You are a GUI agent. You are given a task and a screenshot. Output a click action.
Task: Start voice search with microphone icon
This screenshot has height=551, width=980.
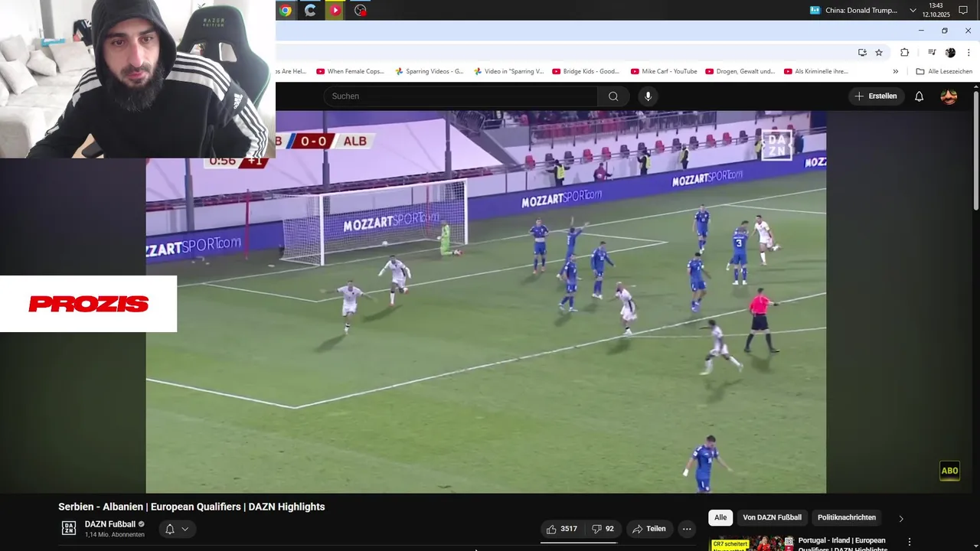(x=648, y=96)
